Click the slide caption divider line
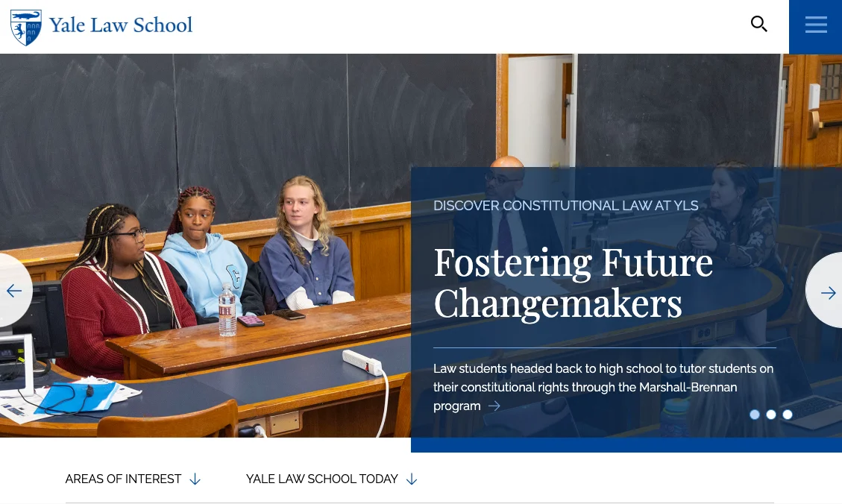The width and height of the screenshot is (842, 504). pyautogui.click(x=604, y=347)
